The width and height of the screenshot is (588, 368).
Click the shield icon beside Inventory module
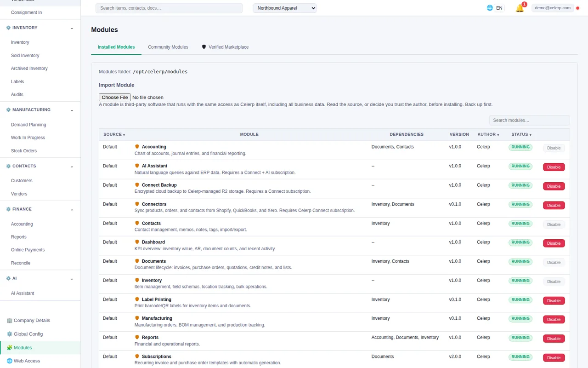137,280
